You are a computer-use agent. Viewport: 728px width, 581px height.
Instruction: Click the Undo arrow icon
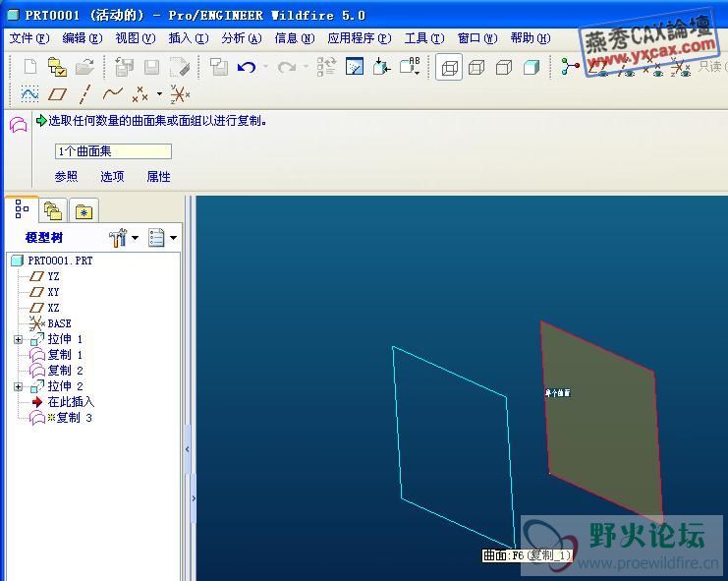[247, 68]
